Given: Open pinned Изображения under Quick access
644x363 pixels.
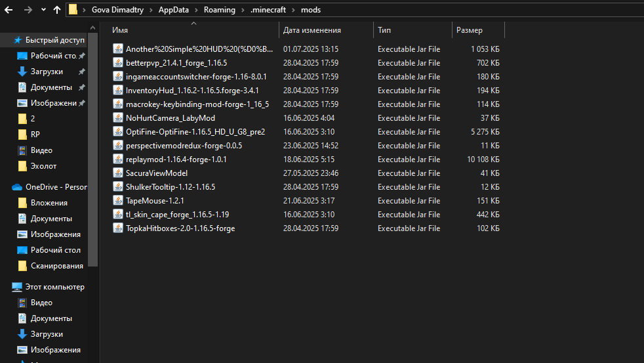Looking at the screenshot, I should 53,103.
